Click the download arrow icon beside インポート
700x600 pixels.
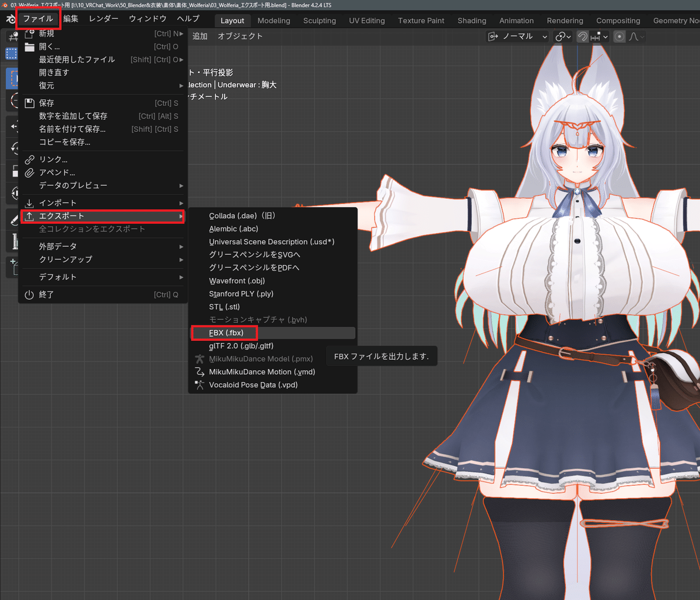pos(29,203)
